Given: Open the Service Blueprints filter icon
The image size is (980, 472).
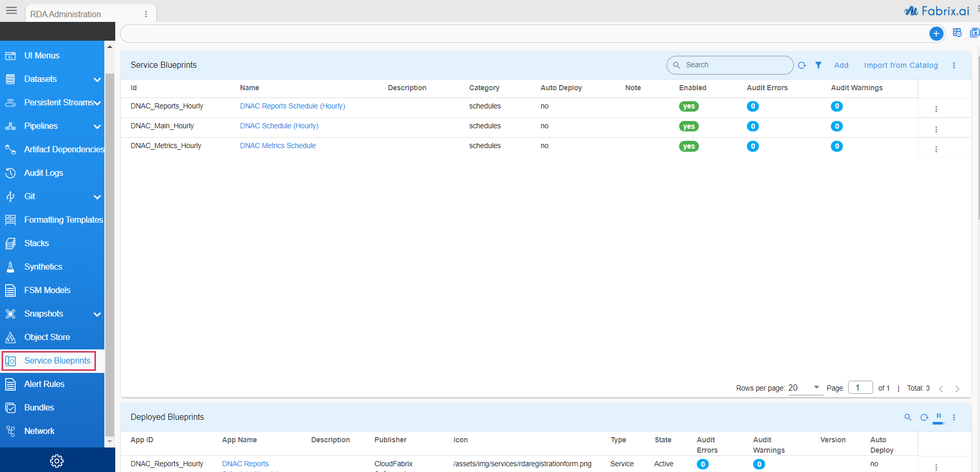Looking at the screenshot, I should (818, 65).
